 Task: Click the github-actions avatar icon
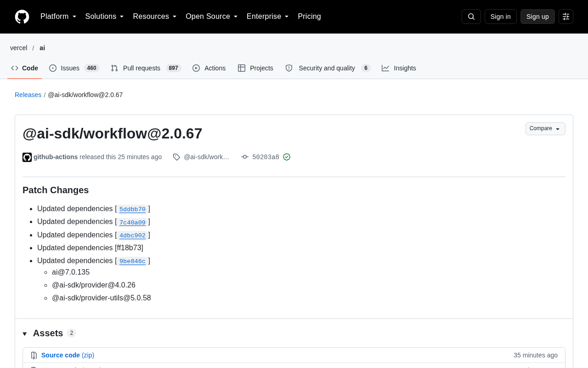[x=27, y=157]
